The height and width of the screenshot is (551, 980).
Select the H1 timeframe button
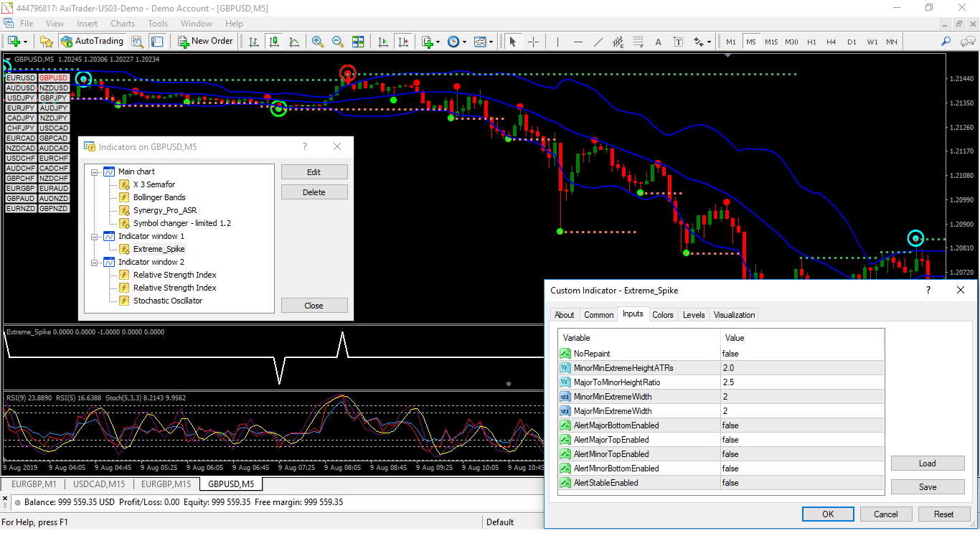pos(811,42)
